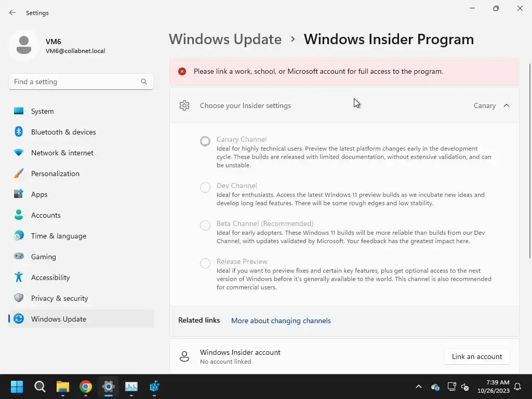Click the Network wifi icon in sidebar
Image resolution: width=532 pixels, height=399 pixels.
19,153
